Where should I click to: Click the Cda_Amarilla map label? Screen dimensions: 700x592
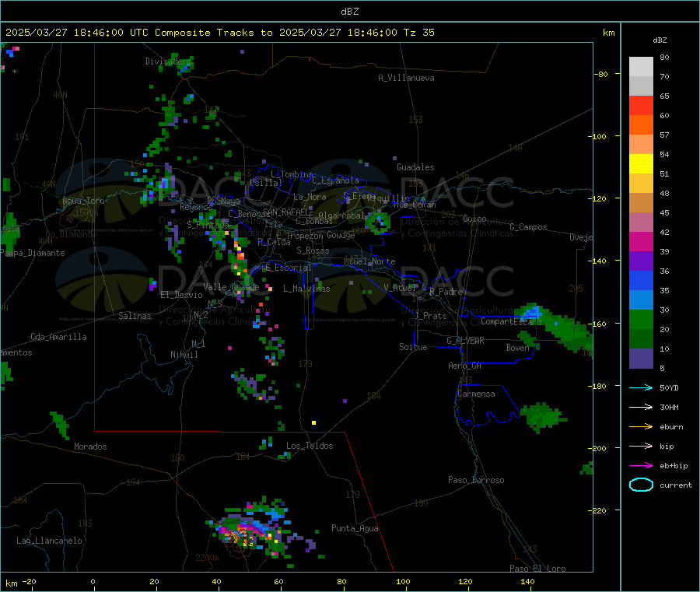click(x=58, y=337)
